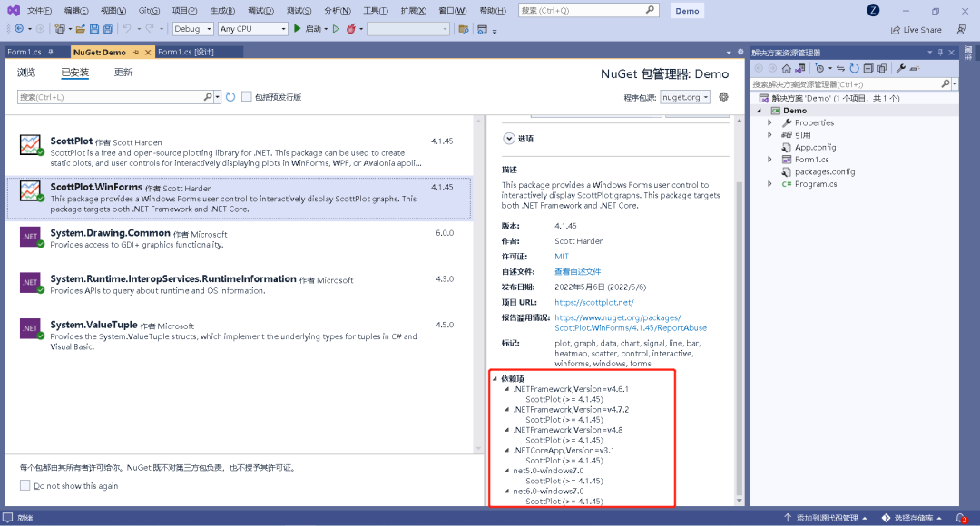This screenshot has height=526, width=980.
Task: Open NuGet settings gear icon
Action: 723,97
